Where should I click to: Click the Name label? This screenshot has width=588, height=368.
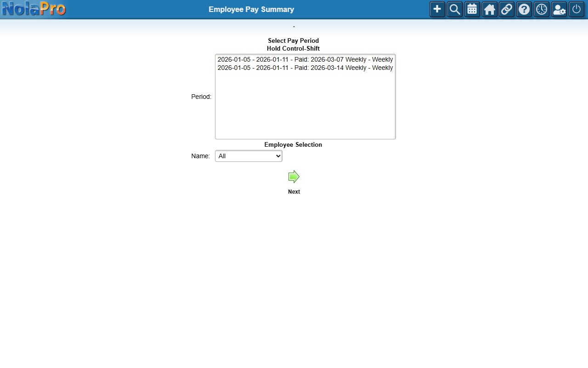point(200,156)
